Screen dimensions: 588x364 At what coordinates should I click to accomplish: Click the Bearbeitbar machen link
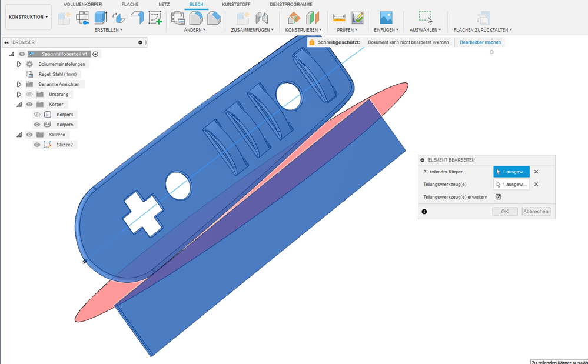pyautogui.click(x=480, y=42)
